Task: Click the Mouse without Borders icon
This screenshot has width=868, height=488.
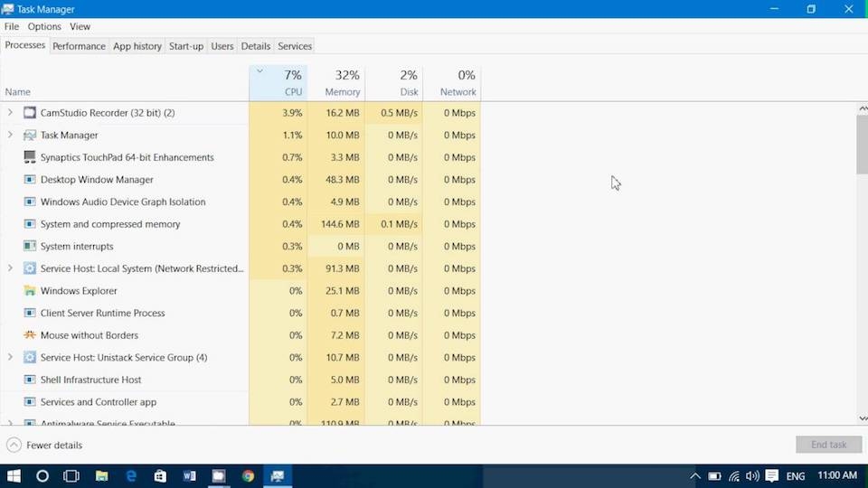Action: pyautogui.click(x=30, y=334)
